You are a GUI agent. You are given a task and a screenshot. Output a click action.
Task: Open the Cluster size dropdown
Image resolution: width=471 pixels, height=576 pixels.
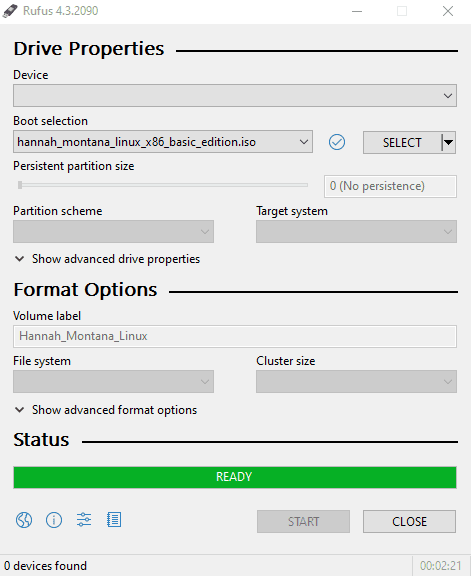[356, 381]
